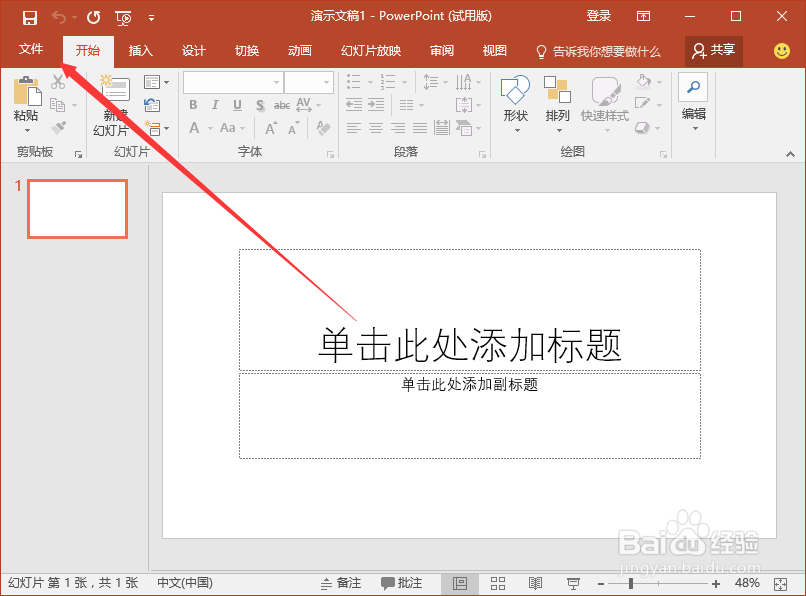Toggle Center paragraph alignment
The width and height of the screenshot is (806, 596).
pos(376,128)
